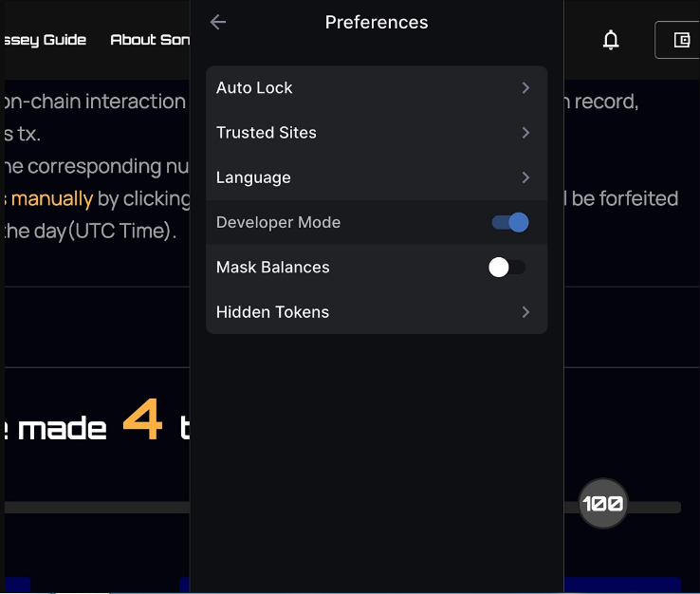Disable the Developer Mode toggle
This screenshot has height=594, width=700.
coord(510,222)
